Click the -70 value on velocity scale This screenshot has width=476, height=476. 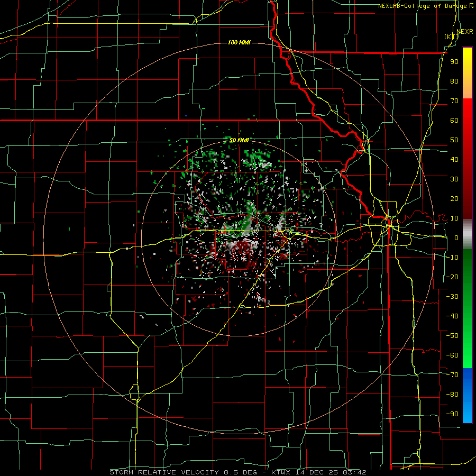coord(452,374)
